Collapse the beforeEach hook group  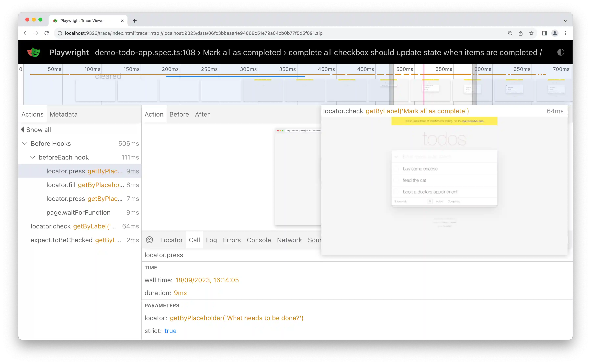(33, 157)
